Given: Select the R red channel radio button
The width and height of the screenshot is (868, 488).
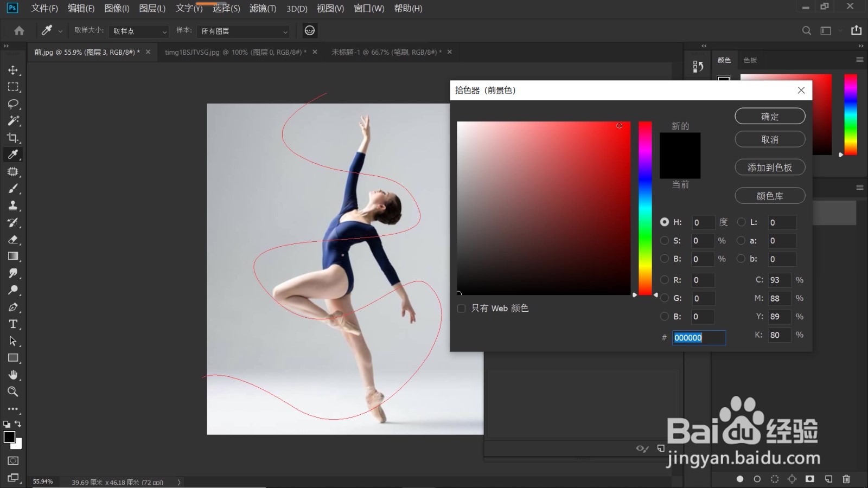Looking at the screenshot, I should click(x=665, y=280).
